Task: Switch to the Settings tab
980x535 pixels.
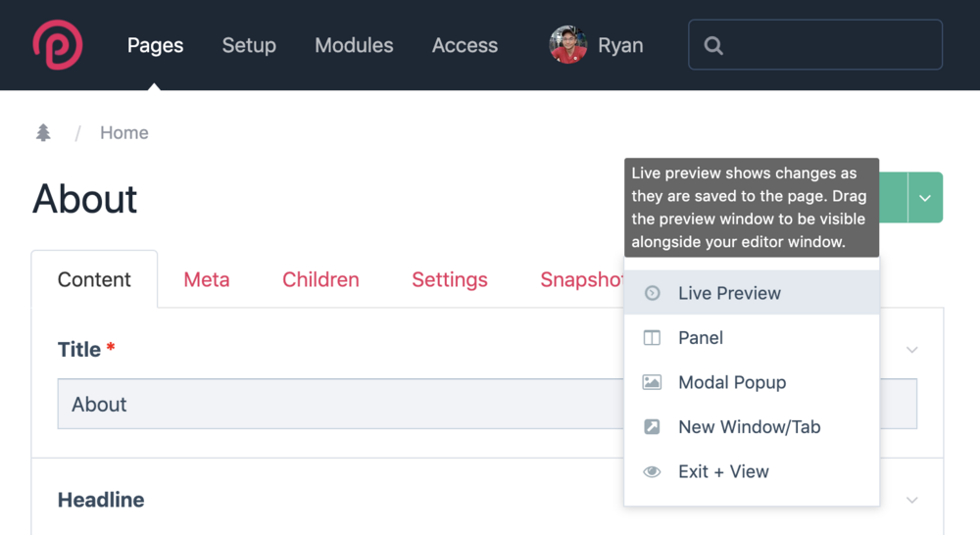Action: pyautogui.click(x=450, y=279)
